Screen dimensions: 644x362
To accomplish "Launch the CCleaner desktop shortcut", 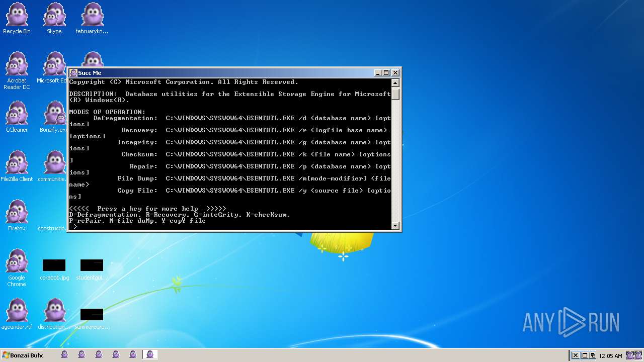I will click(17, 117).
